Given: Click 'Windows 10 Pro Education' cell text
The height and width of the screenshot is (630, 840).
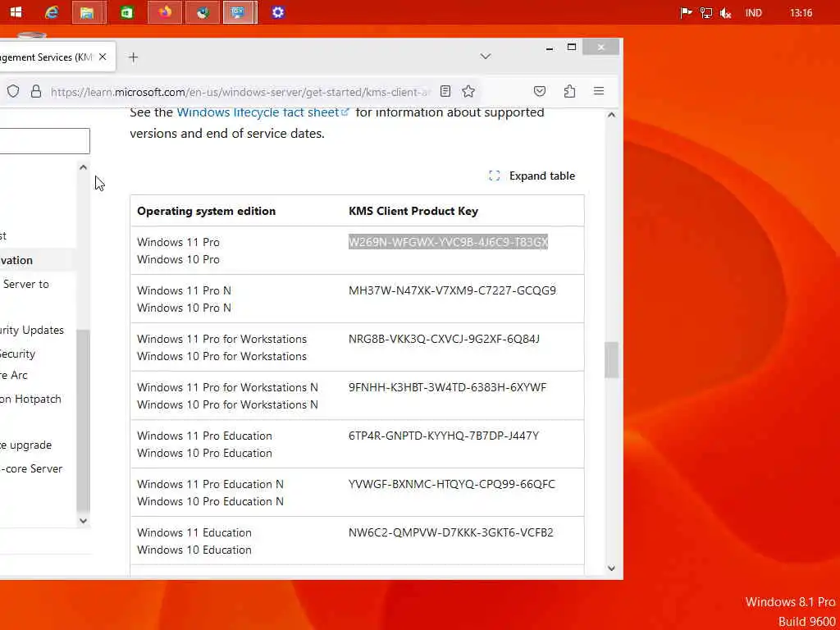Looking at the screenshot, I should [204, 453].
